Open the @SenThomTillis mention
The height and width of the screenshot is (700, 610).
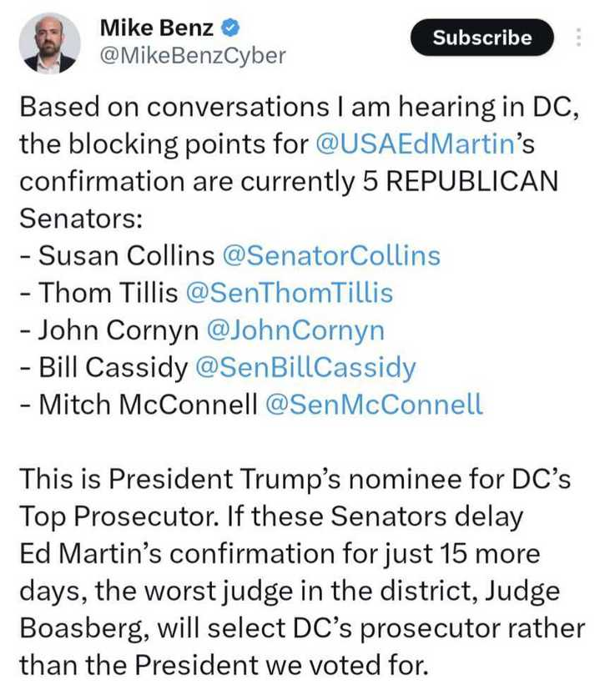coord(290,293)
